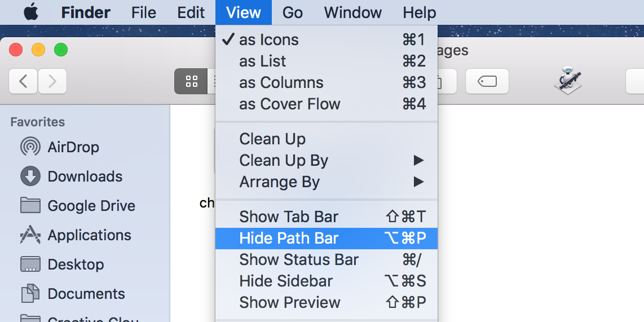Click the Apple menu icon
This screenshot has height=322, width=644.
tap(31, 12)
